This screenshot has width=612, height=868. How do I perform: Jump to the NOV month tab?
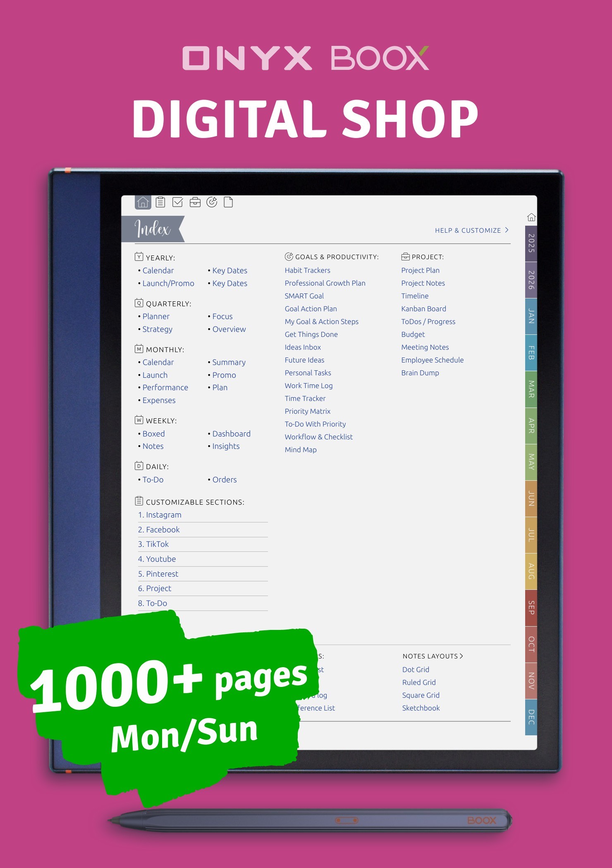pyautogui.click(x=531, y=681)
